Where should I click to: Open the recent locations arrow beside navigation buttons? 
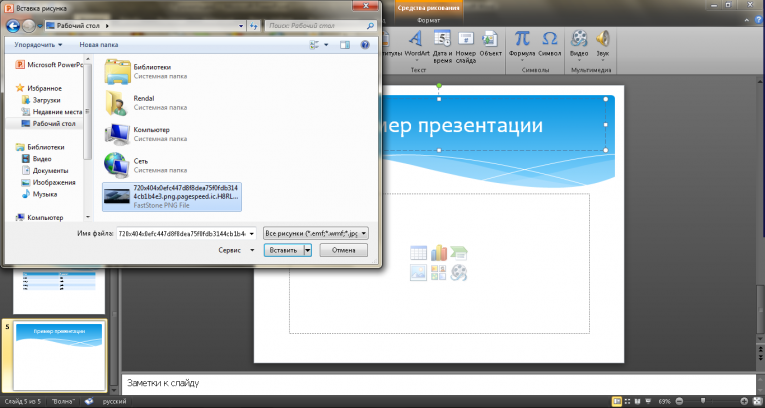pyautogui.click(x=40, y=26)
